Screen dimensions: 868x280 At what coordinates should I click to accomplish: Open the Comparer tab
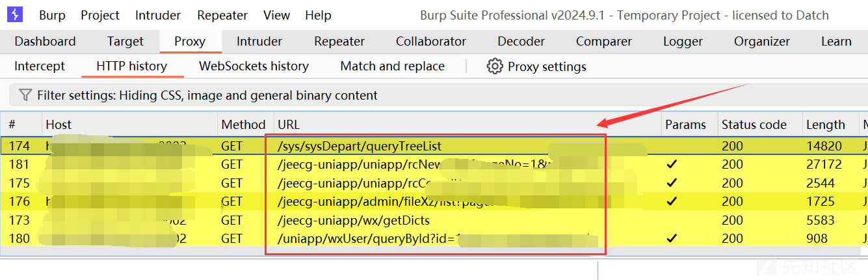[604, 41]
